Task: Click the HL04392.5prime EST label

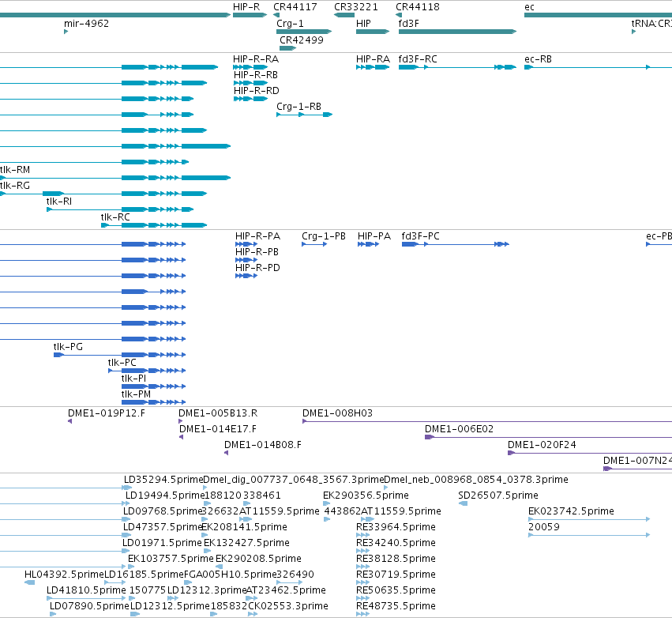Action: [x=64, y=575]
